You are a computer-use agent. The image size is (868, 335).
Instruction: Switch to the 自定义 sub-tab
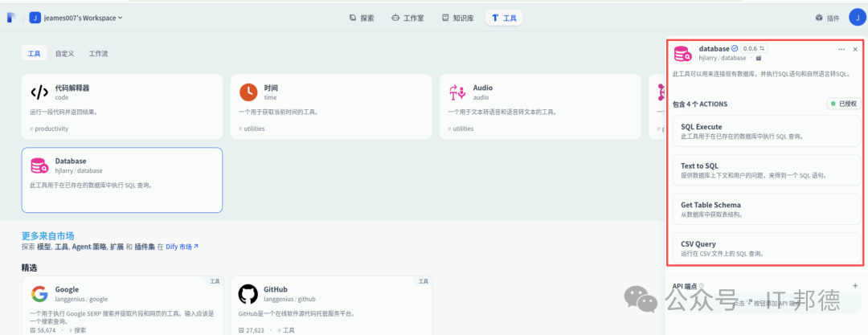pyautogui.click(x=65, y=54)
